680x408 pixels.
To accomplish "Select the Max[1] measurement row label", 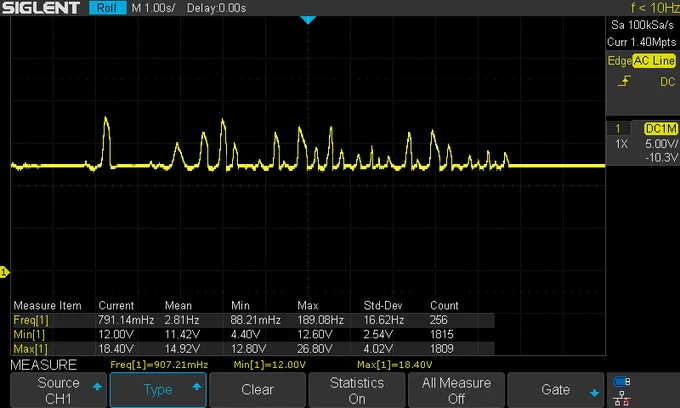I will 30,349.
